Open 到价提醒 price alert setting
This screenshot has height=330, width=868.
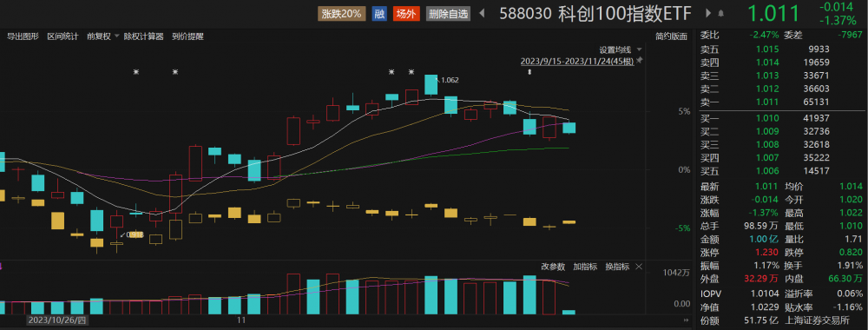187,36
